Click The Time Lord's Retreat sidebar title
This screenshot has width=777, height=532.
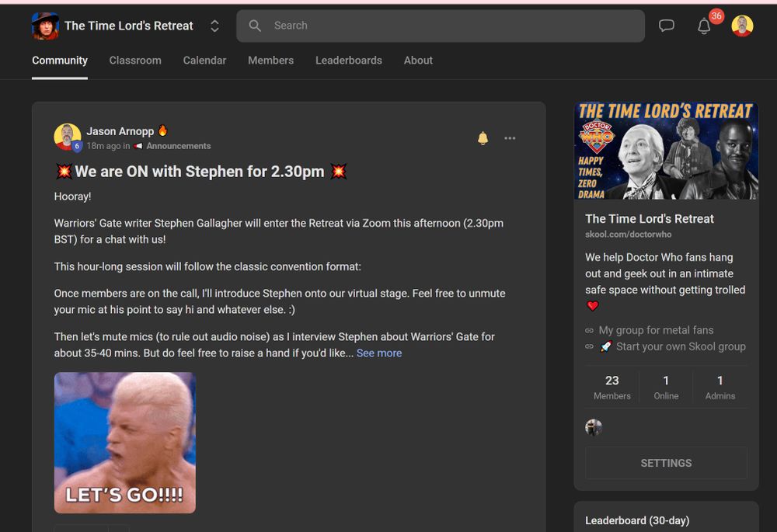649,219
